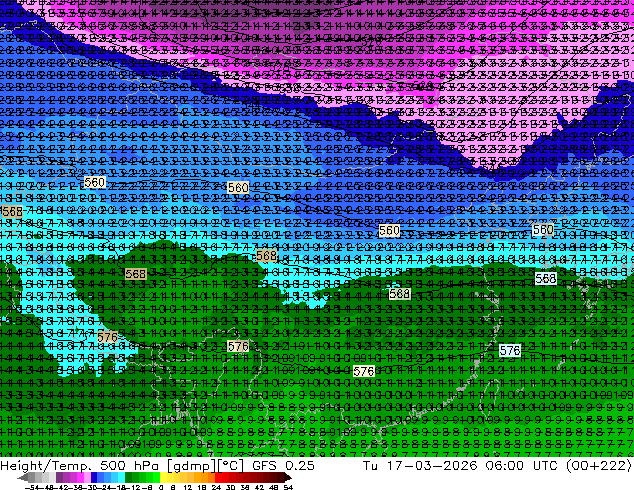Click the cut-off 568 label at map's left edge
This screenshot has width=634, height=490.
[x=11, y=211]
